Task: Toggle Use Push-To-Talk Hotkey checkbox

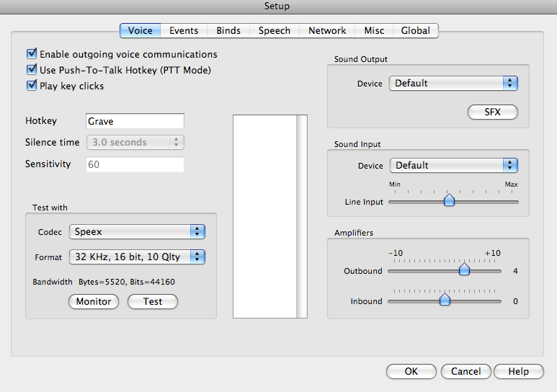Action: pyautogui.click(x=32, y=70)
